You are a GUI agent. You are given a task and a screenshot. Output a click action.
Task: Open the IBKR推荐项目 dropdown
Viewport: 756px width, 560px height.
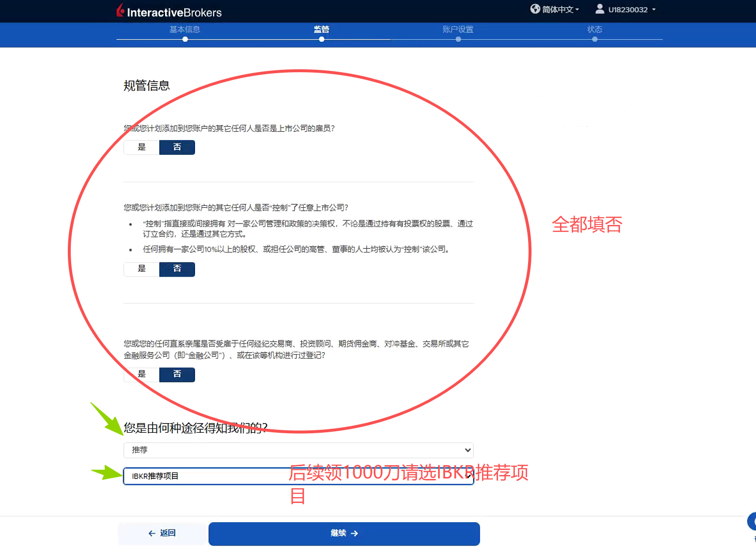[x=298, y=476]
